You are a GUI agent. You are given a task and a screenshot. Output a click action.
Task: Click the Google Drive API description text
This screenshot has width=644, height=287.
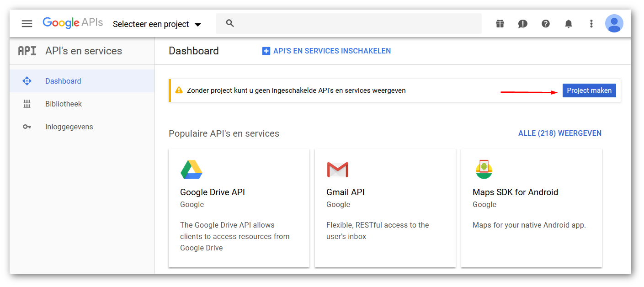235,236
